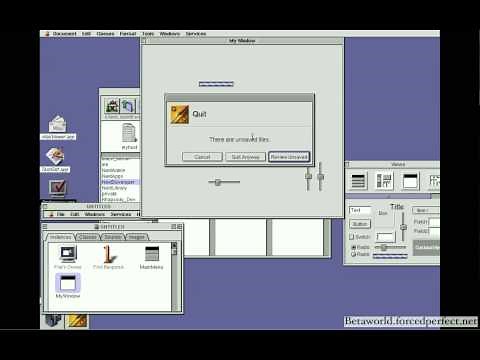Screen dimensions: 480x360
Task: Select the second Radio button in palette
Action: (353, 254)
